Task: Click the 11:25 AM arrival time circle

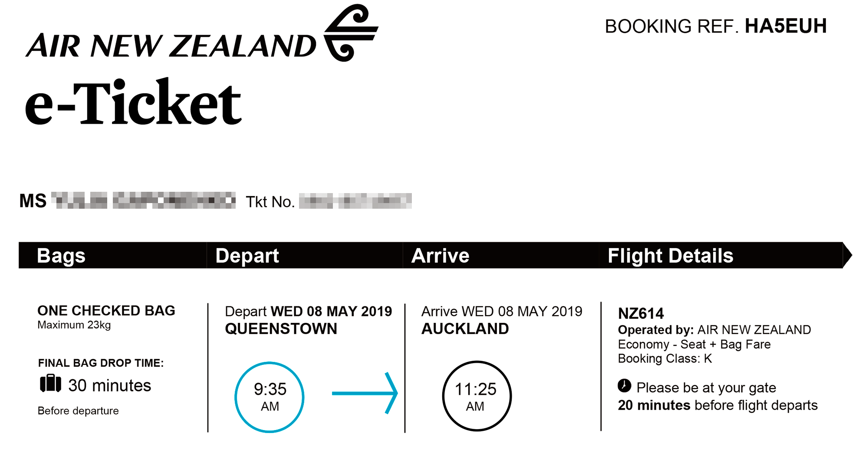Action: tap(477, 396)
